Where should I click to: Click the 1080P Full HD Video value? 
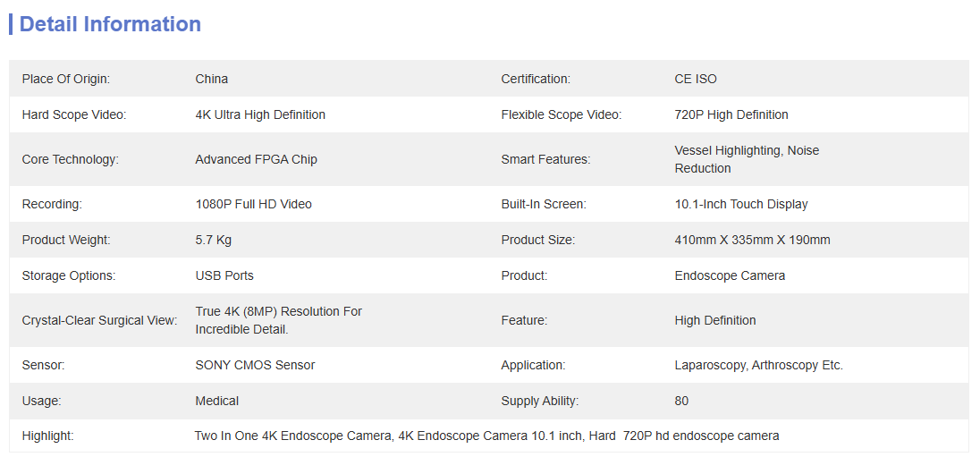pyautogui.click(x=254, y=204)
